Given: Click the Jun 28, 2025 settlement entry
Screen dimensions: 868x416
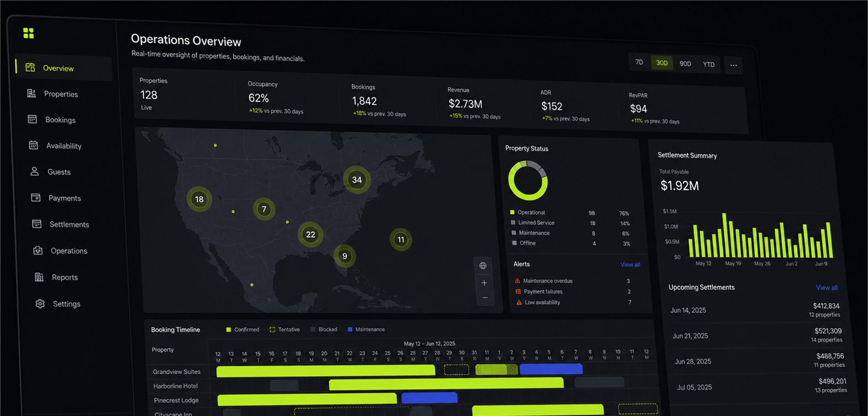Looking at the screenshot, I should (x=760, y=361).
